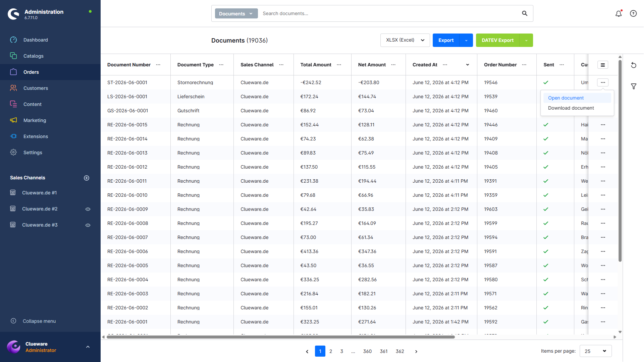This screenshot has width=644, height=362.
Task: Go to page 2
Action: point(331,351)
